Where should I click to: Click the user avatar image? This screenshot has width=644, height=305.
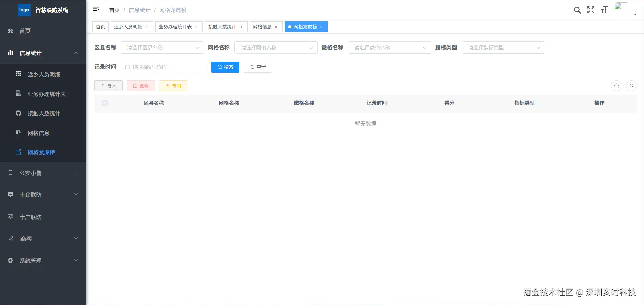tap(622, 10)
